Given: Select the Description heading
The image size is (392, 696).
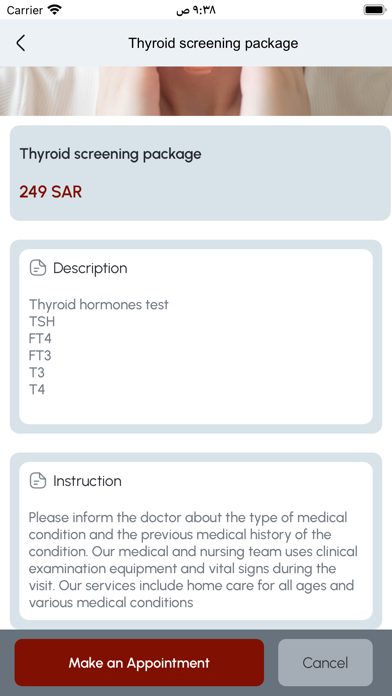Looking at the screenshot, I should point(90,268).
